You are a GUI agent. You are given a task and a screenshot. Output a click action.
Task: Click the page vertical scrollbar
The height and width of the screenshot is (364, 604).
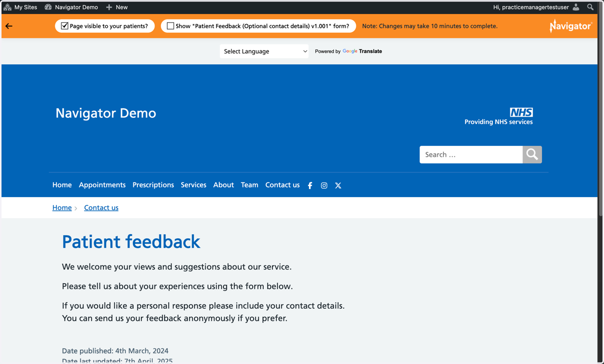600,116
